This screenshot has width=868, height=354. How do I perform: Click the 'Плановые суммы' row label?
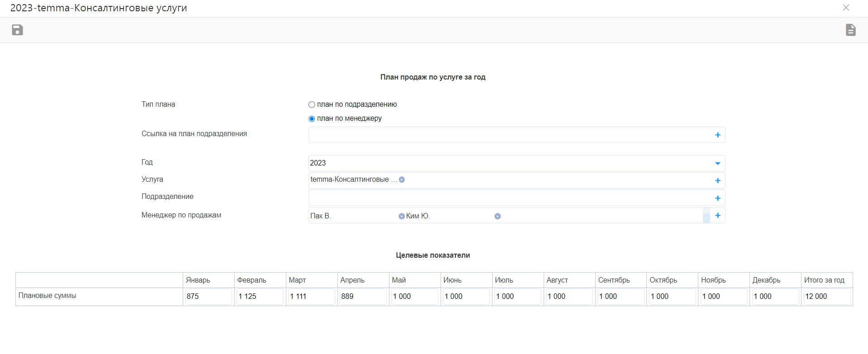47,296
